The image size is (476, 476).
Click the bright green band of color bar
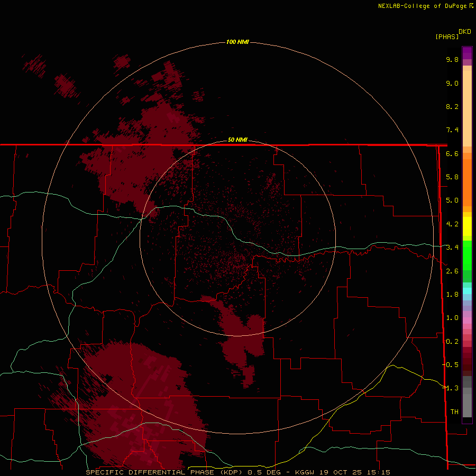click(467, 255)
